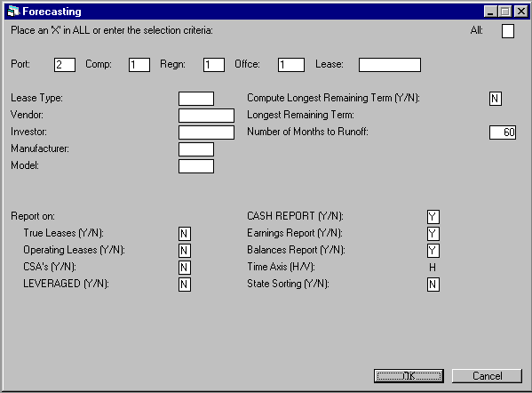532x393 pixels.
Task: Click into the Offce field
Action: tap(291, 65)
